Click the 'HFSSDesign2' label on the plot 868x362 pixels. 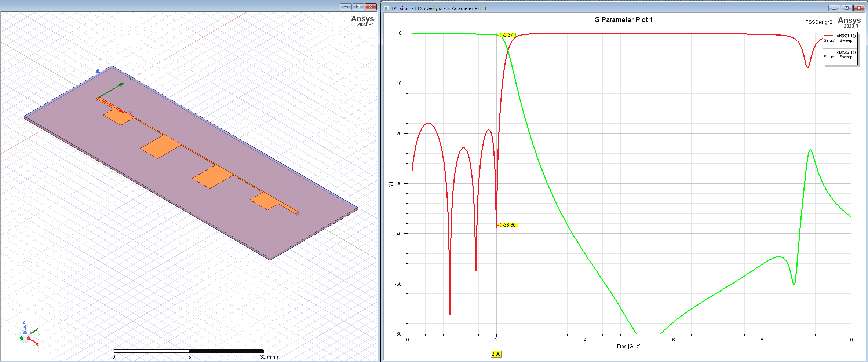pos(817,22)
